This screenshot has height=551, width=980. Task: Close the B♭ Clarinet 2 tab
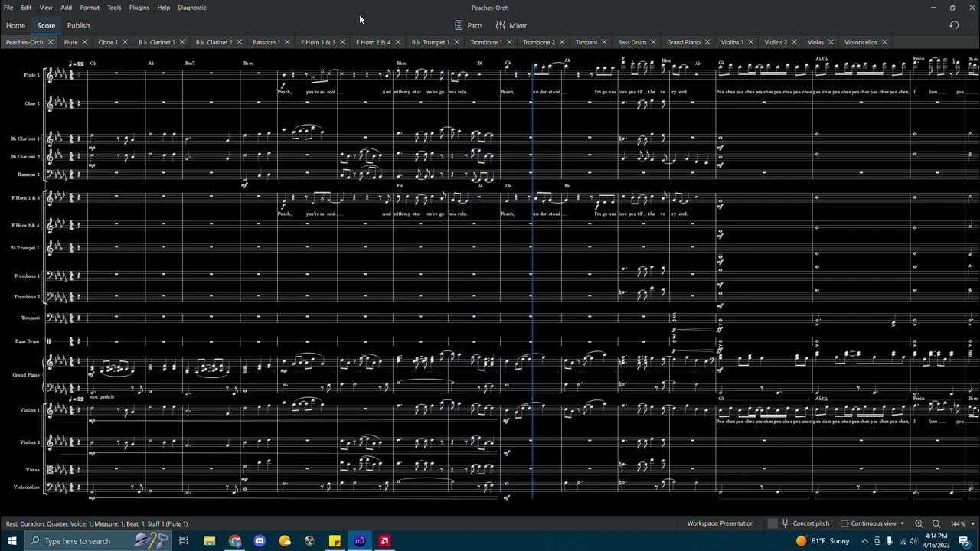239,42
